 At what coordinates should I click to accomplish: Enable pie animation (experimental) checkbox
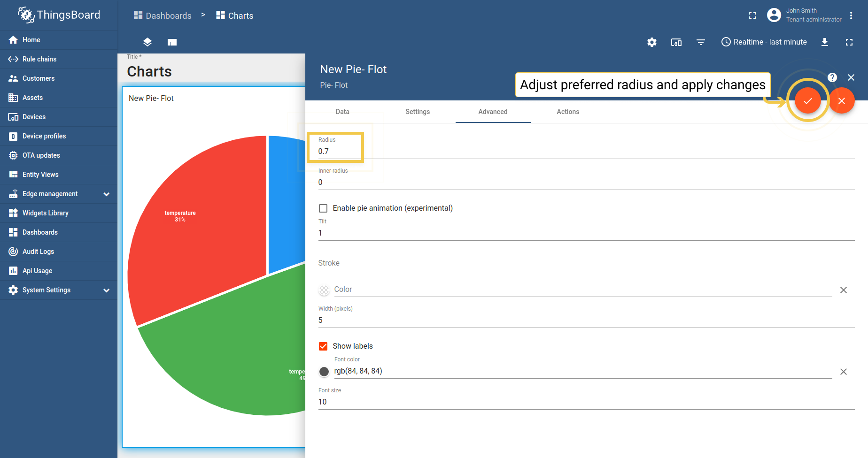323,208
